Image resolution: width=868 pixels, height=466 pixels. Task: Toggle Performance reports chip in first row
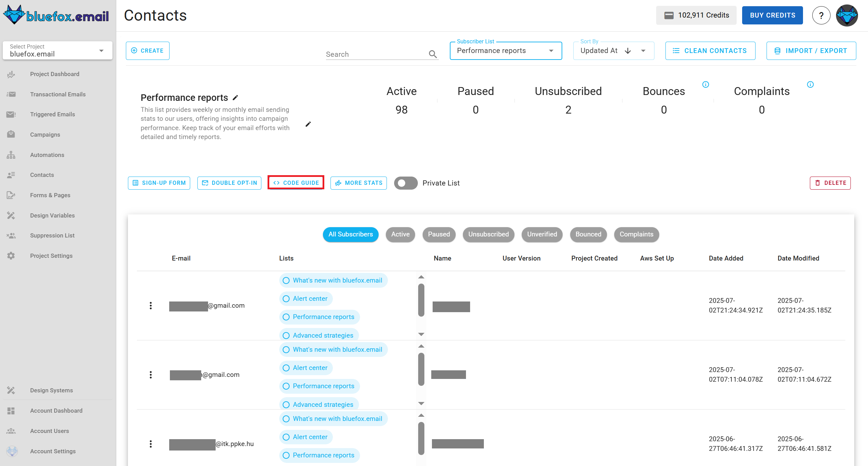point(319,317)
